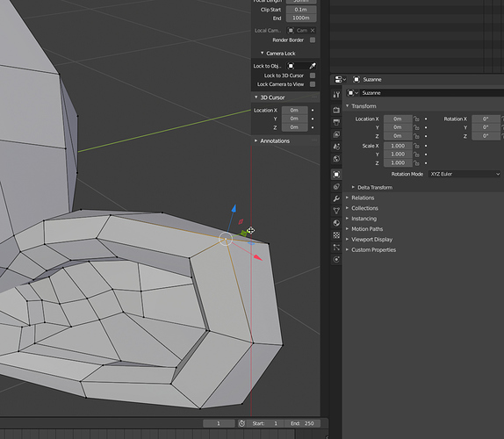Lock the object Location Y
This screenshot has height=439, width=504.
pos(416,127)
